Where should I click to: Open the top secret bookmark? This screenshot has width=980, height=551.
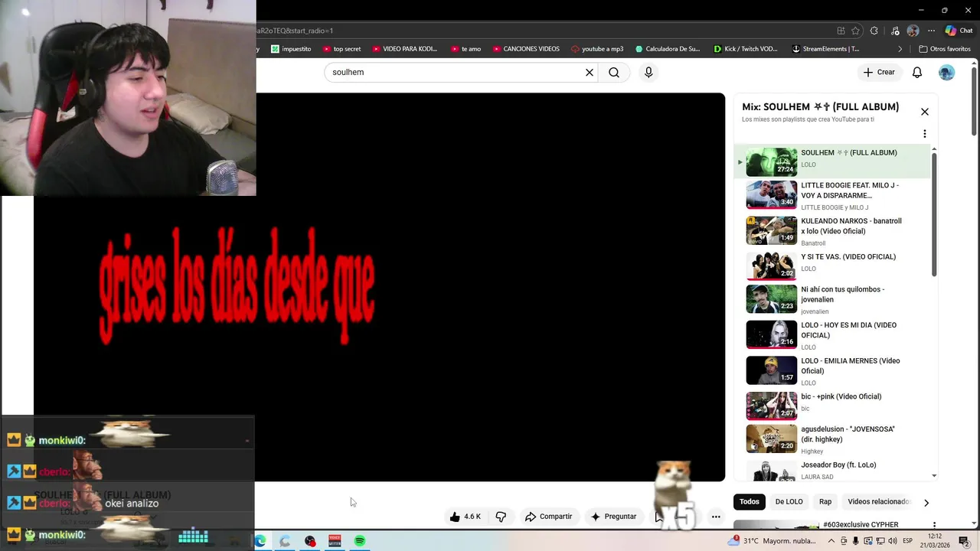pyautogui.click(x=341, y=49)
